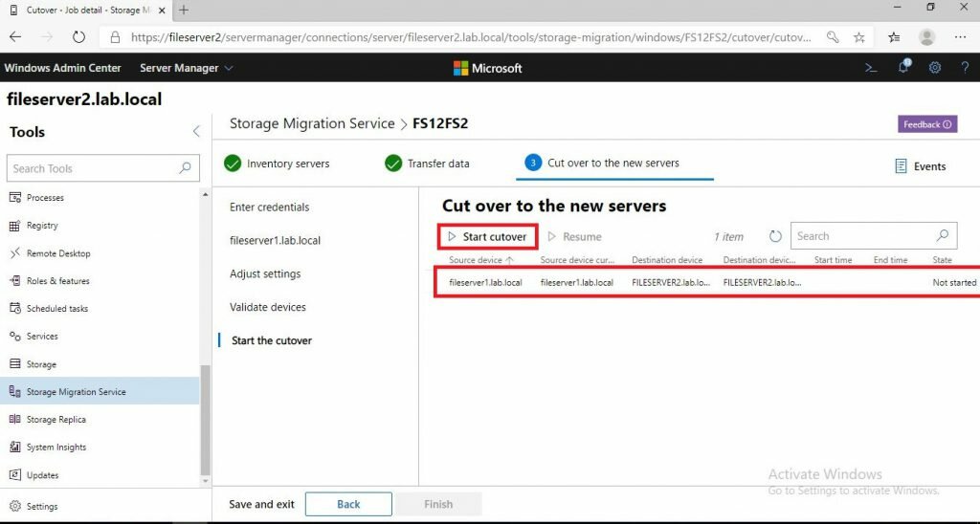Select Storage Migration Service icon
This screenshot has width=980, height=524.
click(14, 392)
